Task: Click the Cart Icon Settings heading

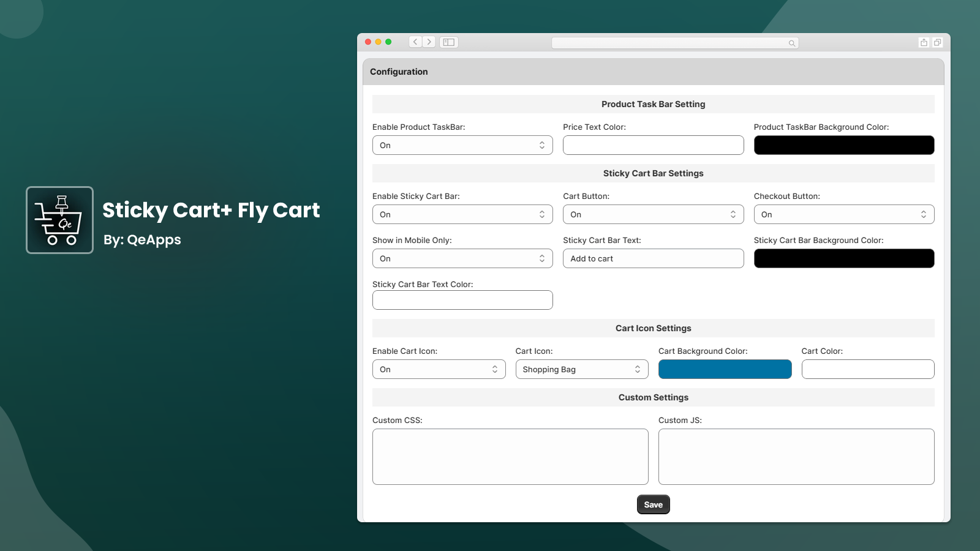Action: pos(654,328)
